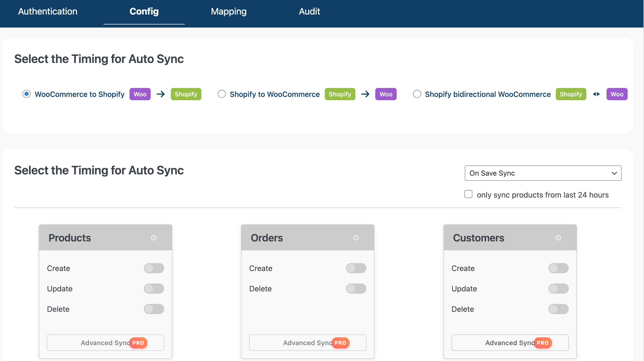Switch to the Mapping tab
The width and height of the screenshot is (644, 361).
(229, 11)
